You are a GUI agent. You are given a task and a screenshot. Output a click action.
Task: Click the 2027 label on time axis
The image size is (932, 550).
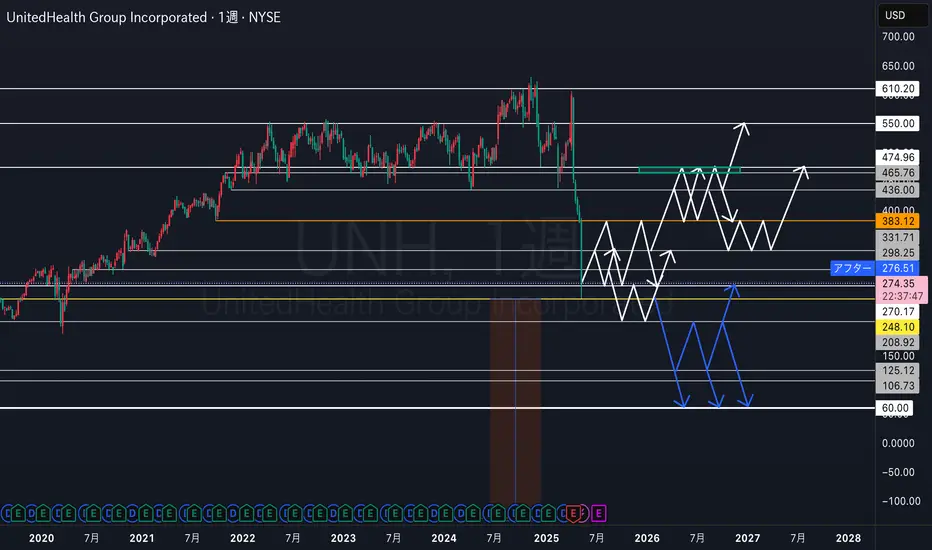coord(747,538)
